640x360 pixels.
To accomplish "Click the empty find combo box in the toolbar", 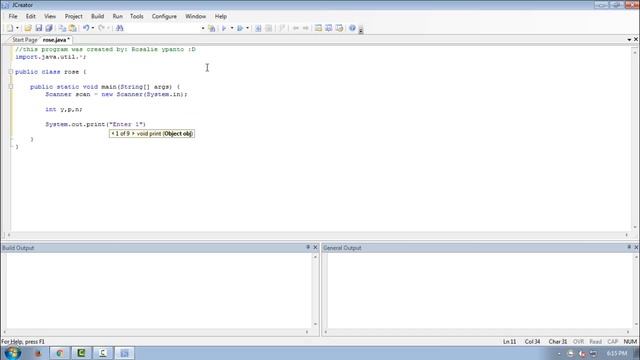I will 162,28.
